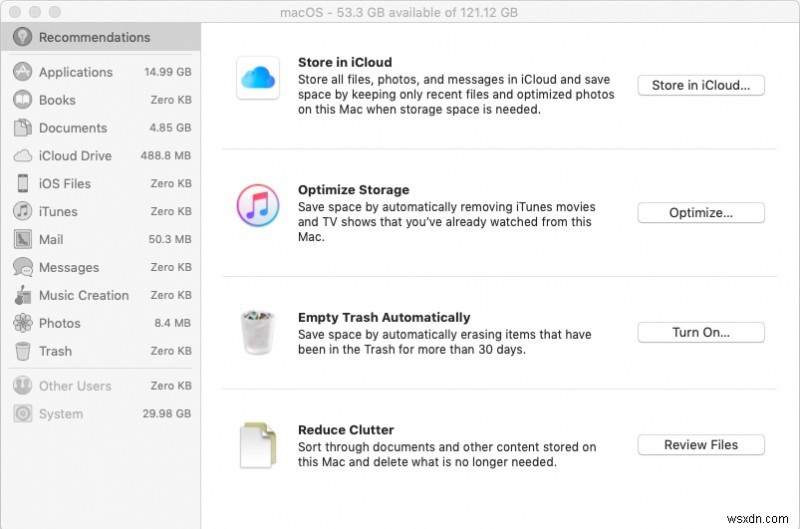Select Mail label in the sidebar

(x=51, y=239)
